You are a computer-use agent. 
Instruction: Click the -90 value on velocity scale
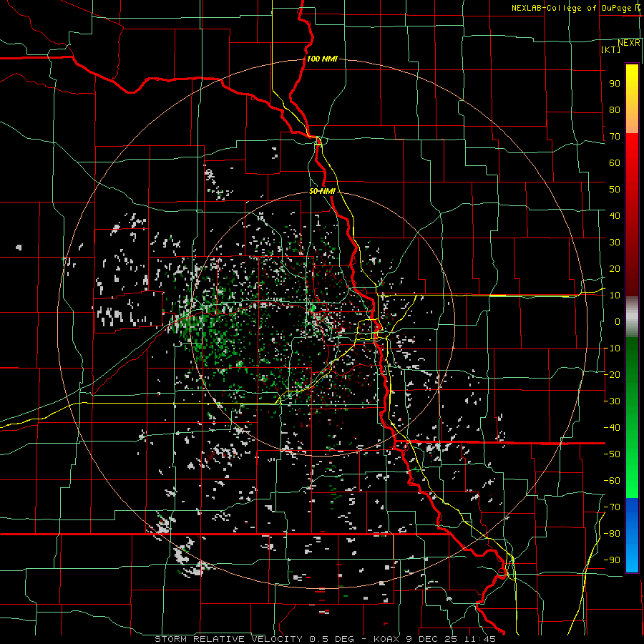point(612,560)
